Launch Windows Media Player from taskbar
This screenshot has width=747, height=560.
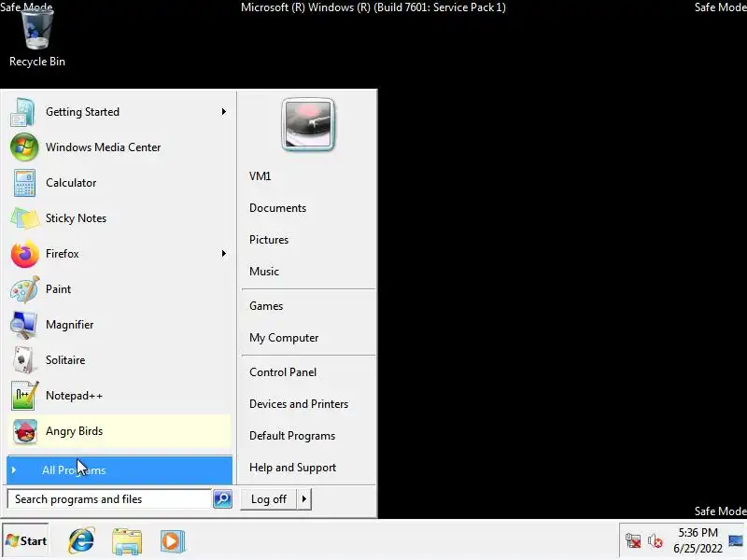pos(172,541)
